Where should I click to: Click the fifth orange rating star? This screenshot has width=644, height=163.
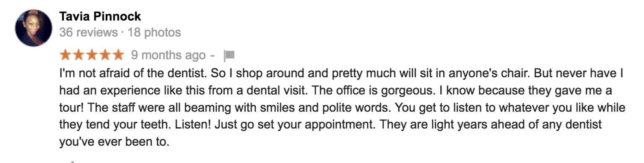[x=118, y=55]
